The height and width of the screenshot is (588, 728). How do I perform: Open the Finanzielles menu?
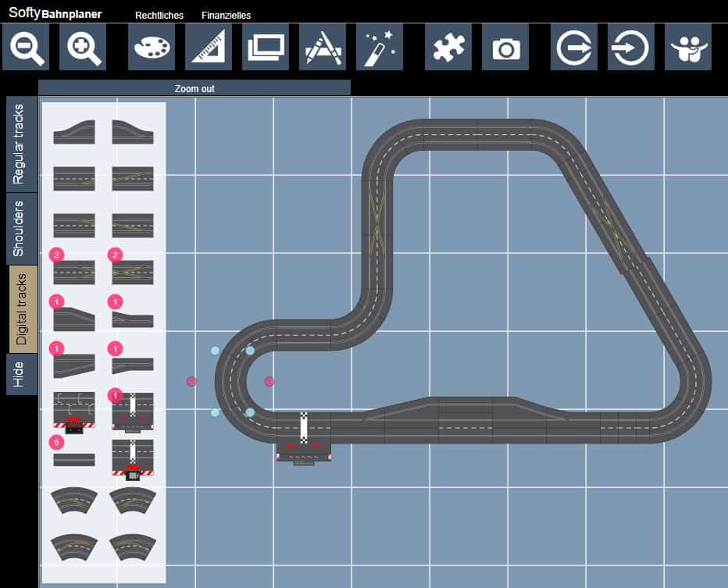[227, 14]
